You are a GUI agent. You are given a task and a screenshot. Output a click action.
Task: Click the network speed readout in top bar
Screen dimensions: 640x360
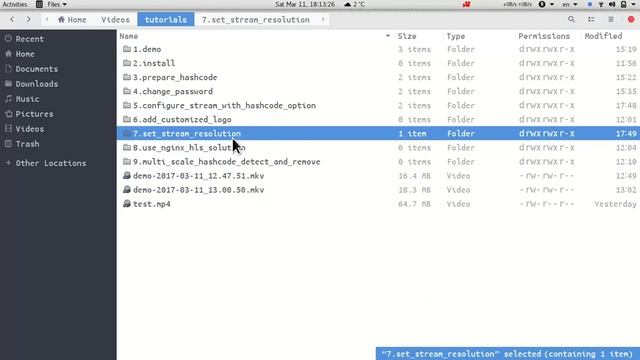point(517,4)
